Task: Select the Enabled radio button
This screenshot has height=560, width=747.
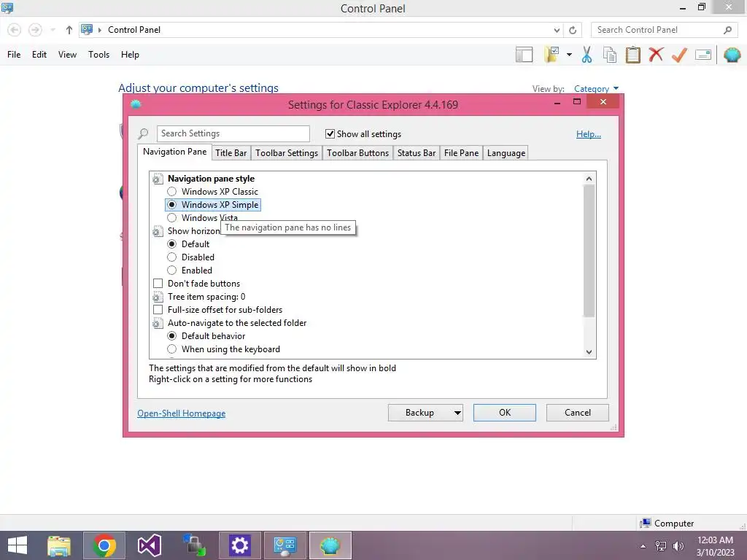Action: pos(172,271)
